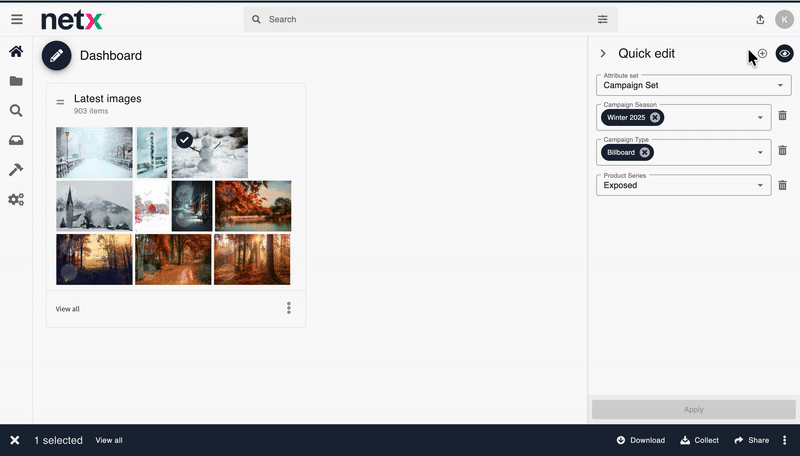Viewport: 800px width, 456px height.
Task: Open the hamburger navigation menu
Action: 16,19
